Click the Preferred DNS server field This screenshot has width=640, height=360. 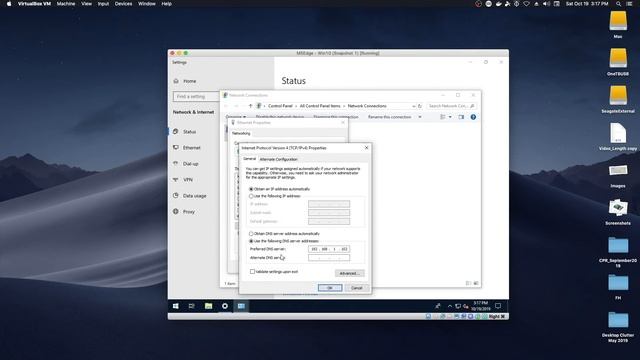(329, 249)
